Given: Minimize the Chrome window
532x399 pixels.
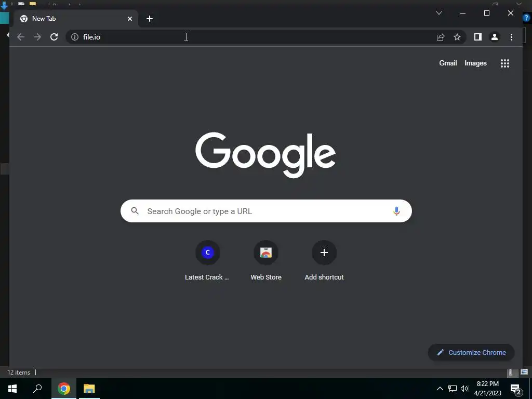Looking at the screenshot, I should pyautogui.click(x=463, y=13).
